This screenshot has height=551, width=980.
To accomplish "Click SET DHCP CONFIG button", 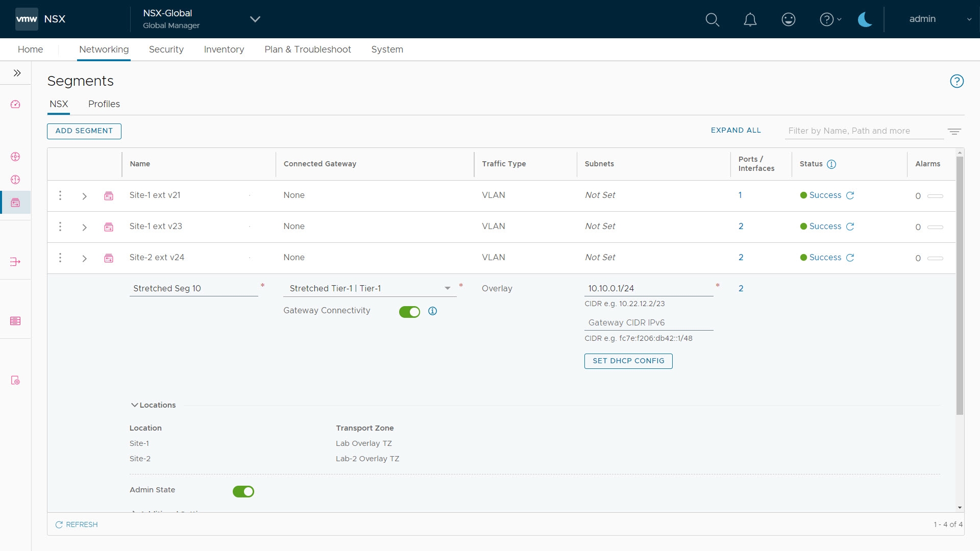I will (x=628, y=361).
